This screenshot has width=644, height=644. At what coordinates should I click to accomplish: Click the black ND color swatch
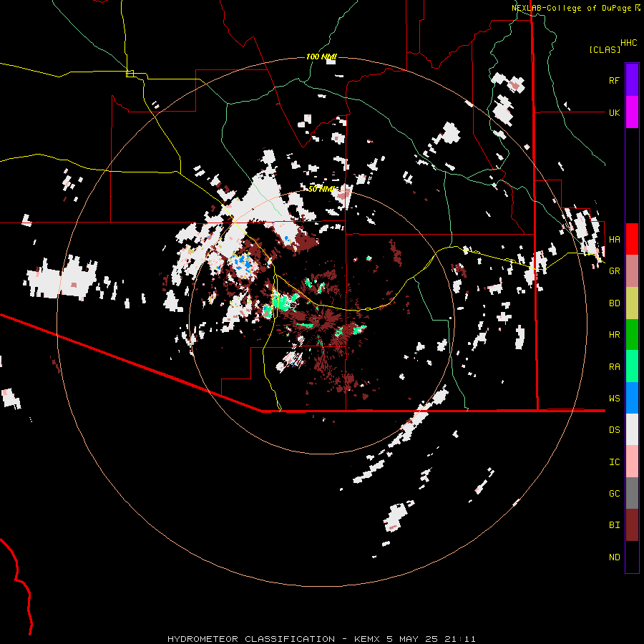coord(632,557)
